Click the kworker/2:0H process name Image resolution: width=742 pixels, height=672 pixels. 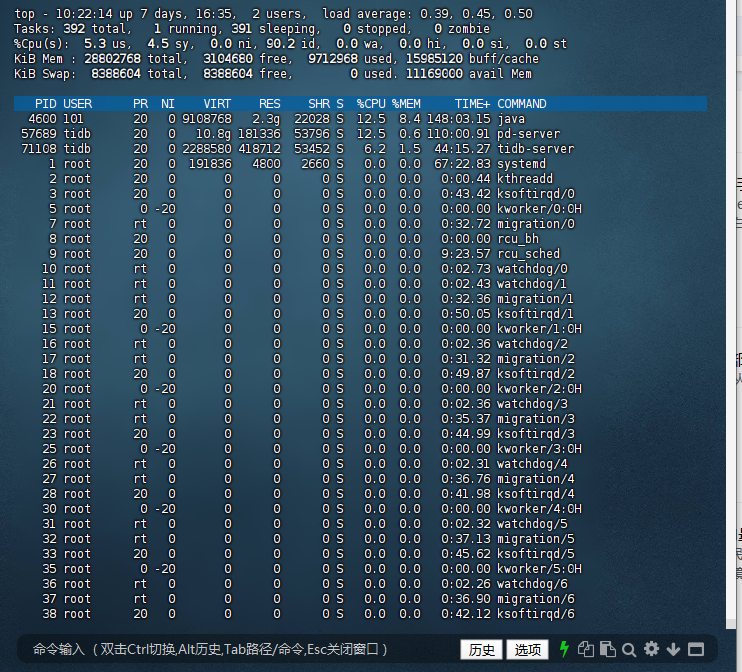(x=539, y=389)
